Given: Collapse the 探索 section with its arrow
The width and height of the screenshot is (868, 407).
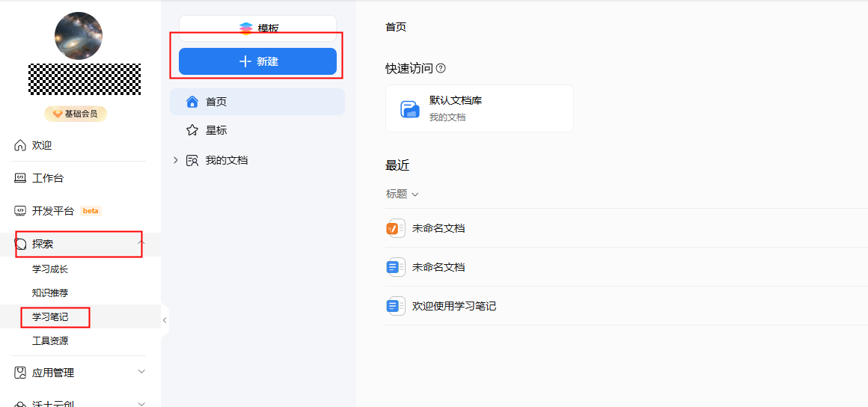Looking at the screenshot, I should coord(141,242).
